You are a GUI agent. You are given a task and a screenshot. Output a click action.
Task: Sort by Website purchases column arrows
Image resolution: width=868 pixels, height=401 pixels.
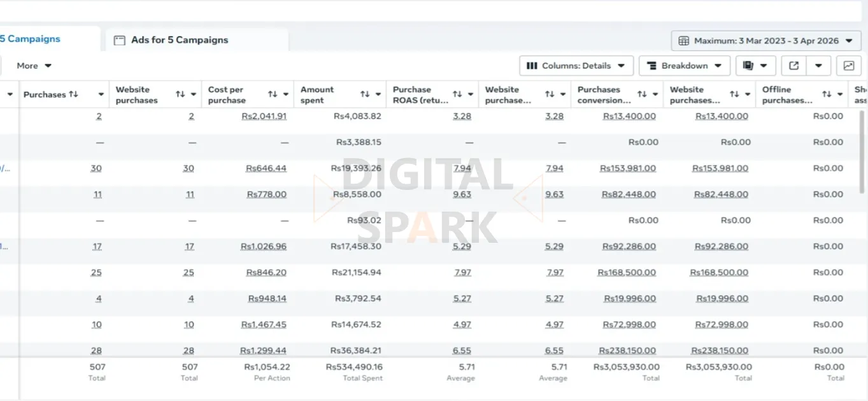pos(180,94)
